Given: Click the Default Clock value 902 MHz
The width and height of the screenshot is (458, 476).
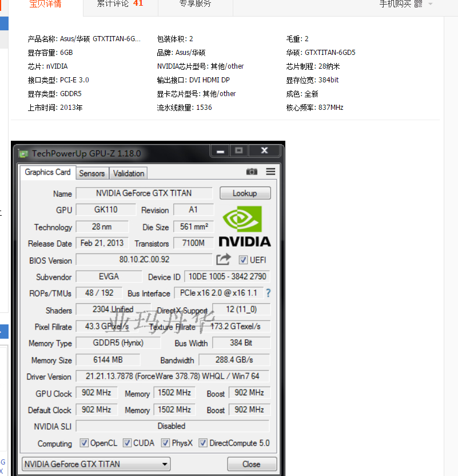Looking at the screenshot, I should [x=96, y=410].
